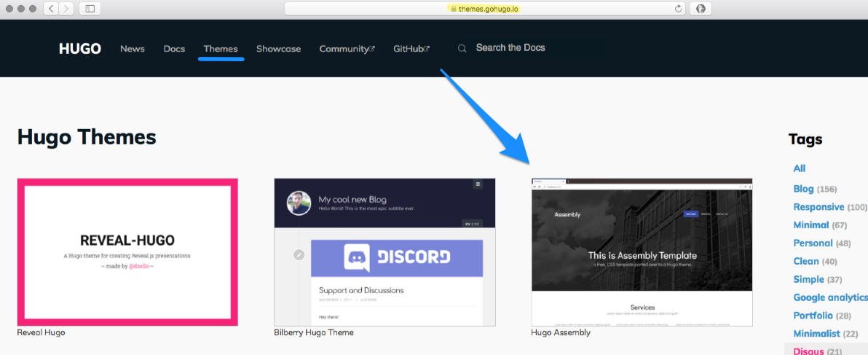Filter themes by Google analytics tag
The height and width of the screenshot is (355, 868).
point(830,297)
